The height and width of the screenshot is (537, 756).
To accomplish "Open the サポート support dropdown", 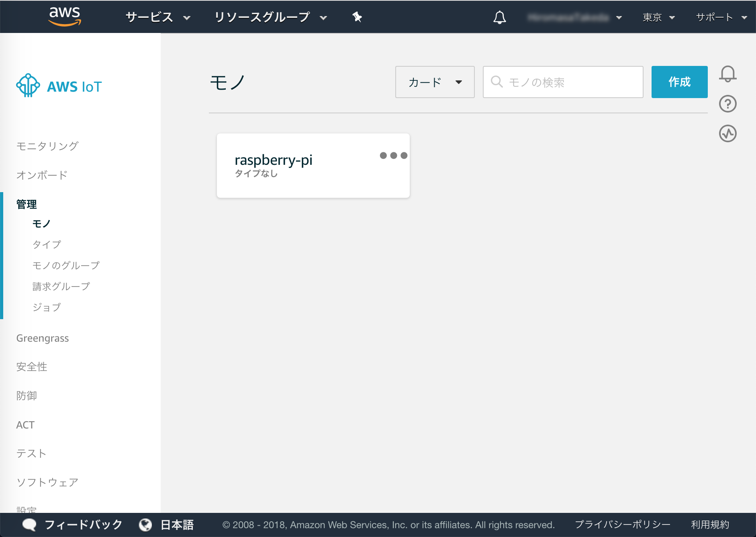I will 721,17.
